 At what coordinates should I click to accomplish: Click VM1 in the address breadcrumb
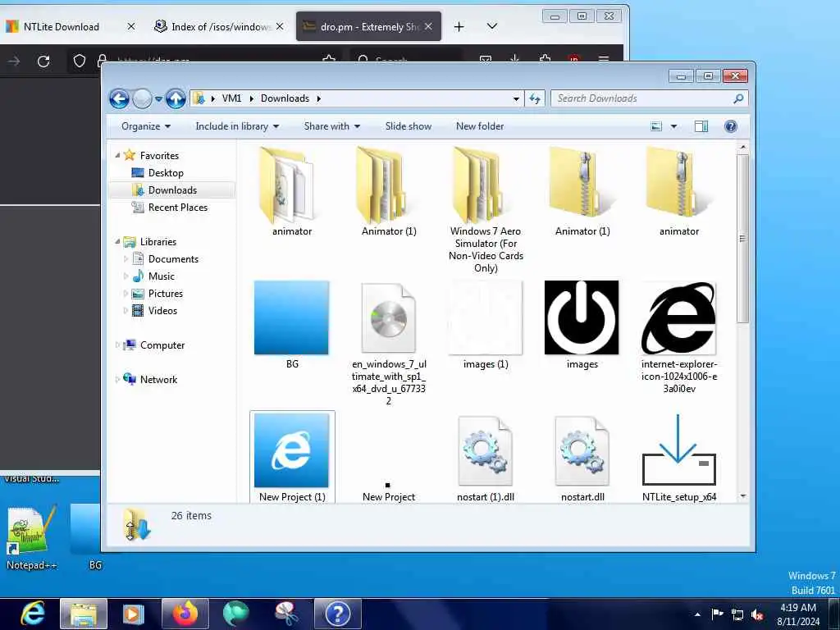click(232, 98)
